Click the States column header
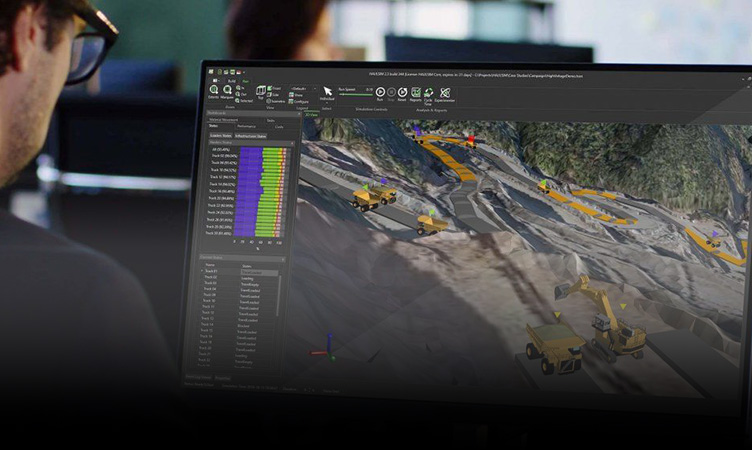The height and width of the screenshot is (450, 752). (247, 266)
